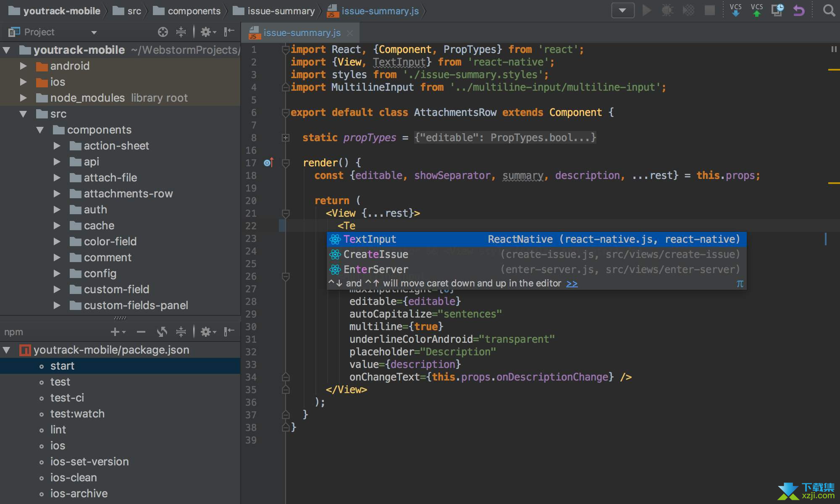
Task: Click issue-summary.js breadcrumb
Action: (373, 11)
